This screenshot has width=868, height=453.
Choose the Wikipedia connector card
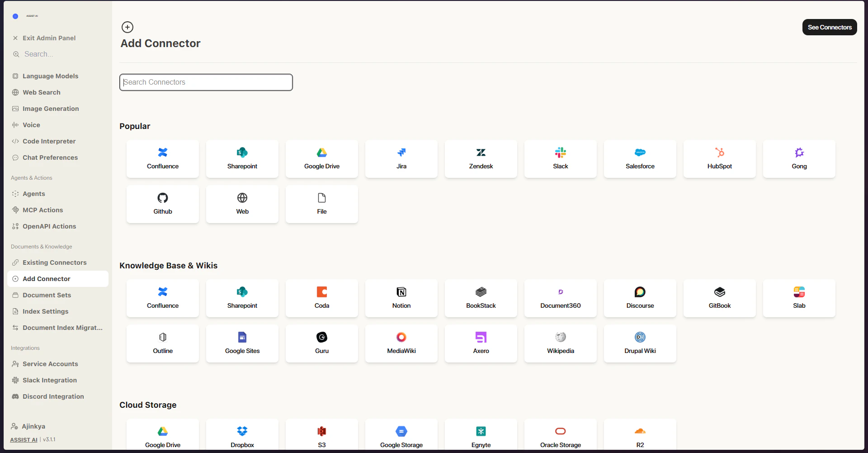coord(561,343)
